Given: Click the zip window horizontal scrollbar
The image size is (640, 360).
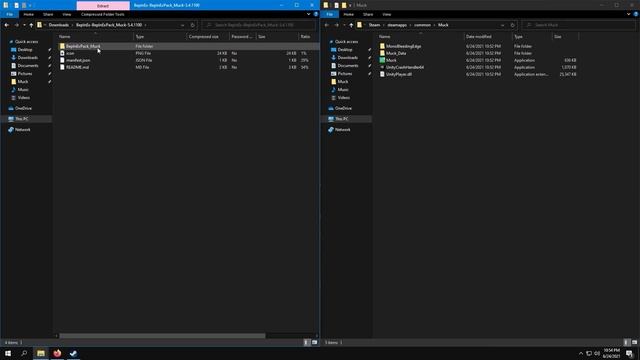Looking at the screenshot, I should point(162,336).
